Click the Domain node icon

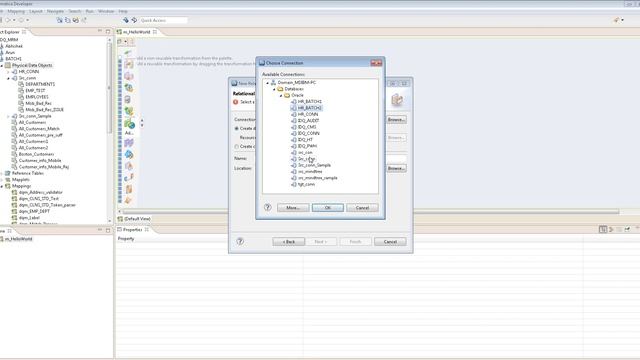click(273, 82)
